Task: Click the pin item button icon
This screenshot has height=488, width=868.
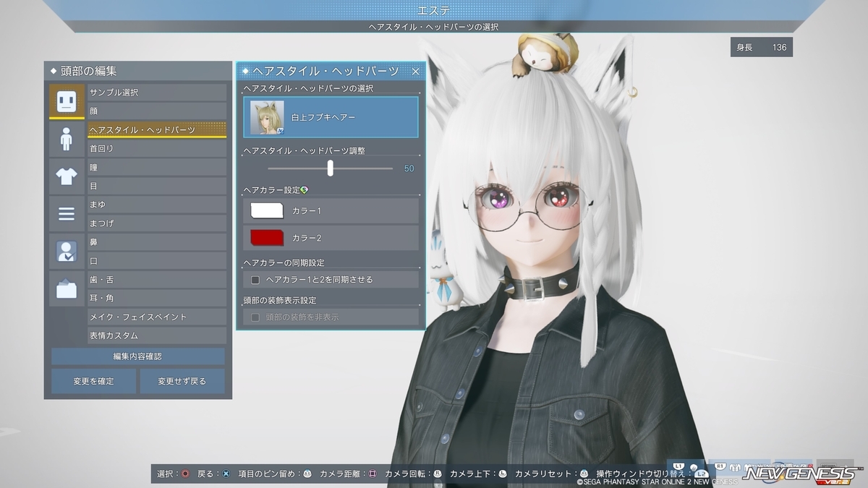Action: point(307,474)
